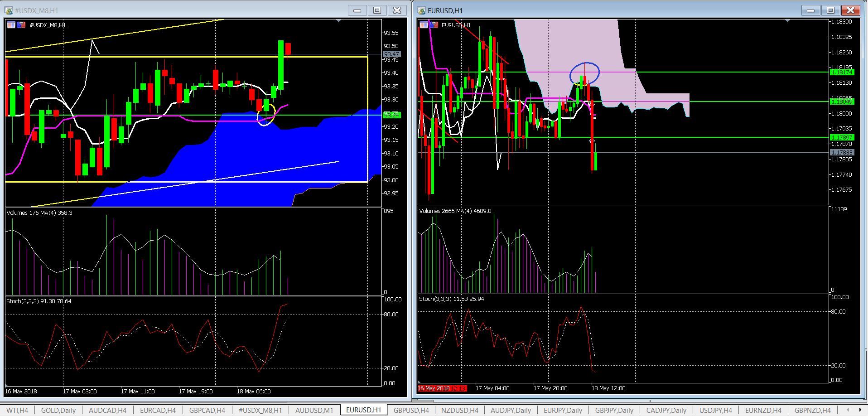Click the 11189 volume scale label on the EURUSD chart

pyautogui.click(x=839, y=209)
